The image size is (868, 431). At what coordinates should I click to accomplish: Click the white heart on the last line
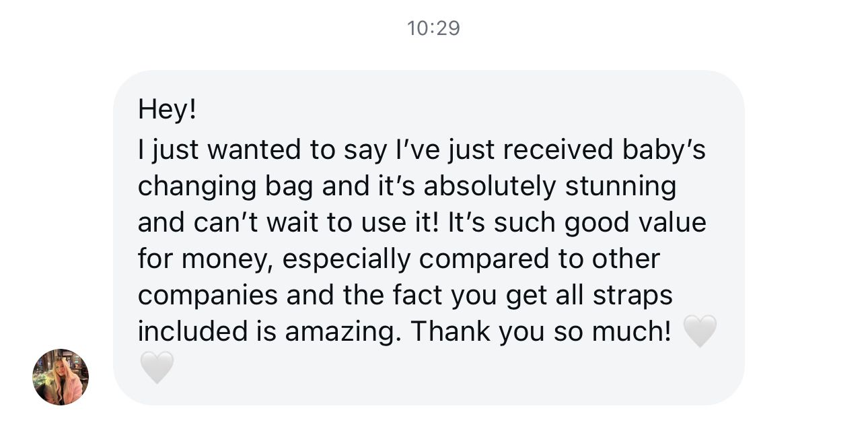(x=157, y=368)
